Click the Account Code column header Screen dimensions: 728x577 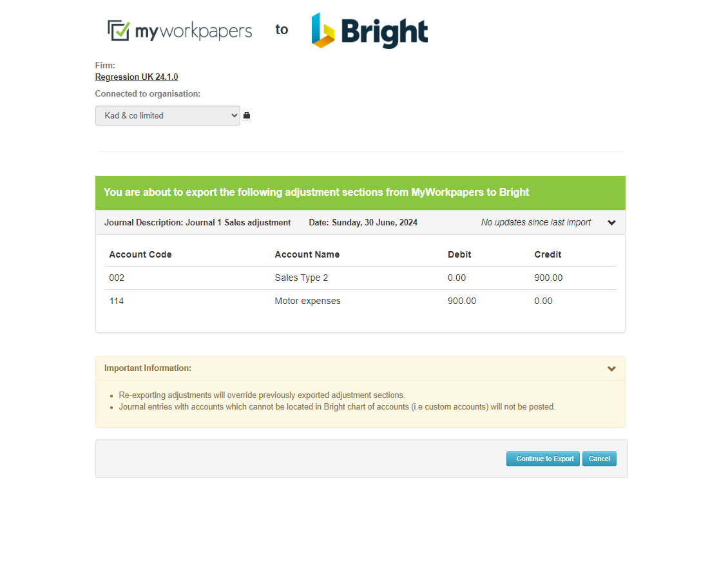[140, 254]
